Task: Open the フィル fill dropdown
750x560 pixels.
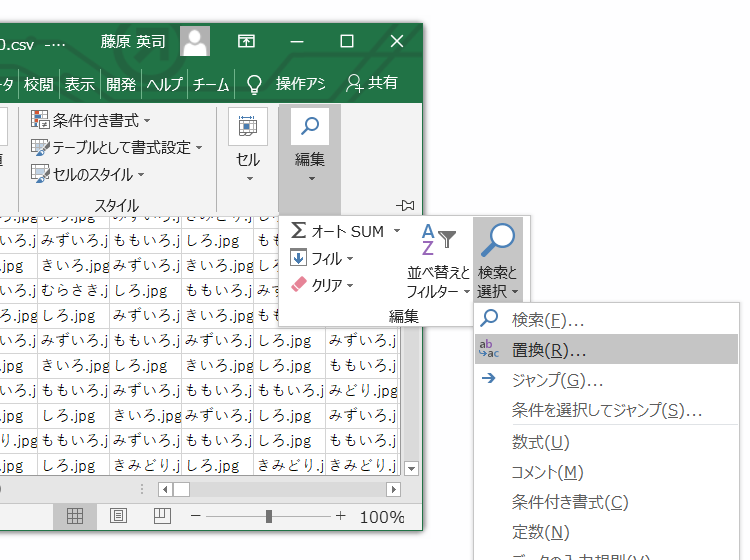Action: coord(322,258)
